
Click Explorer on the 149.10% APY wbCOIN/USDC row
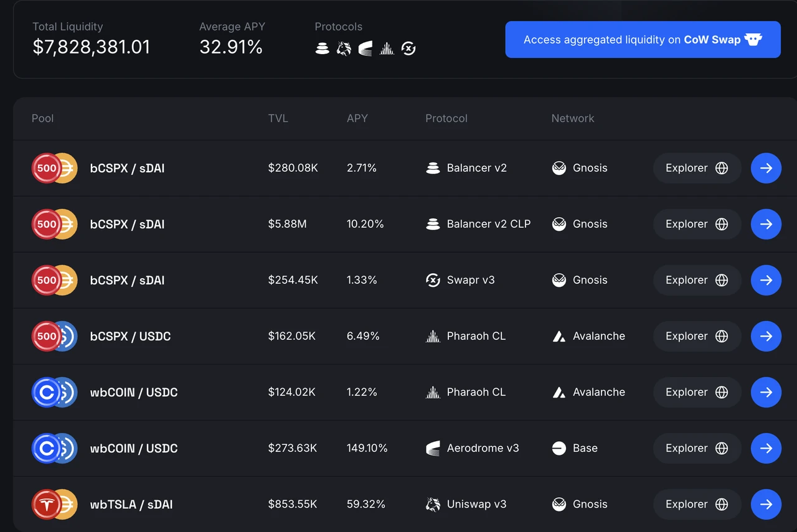697,448
